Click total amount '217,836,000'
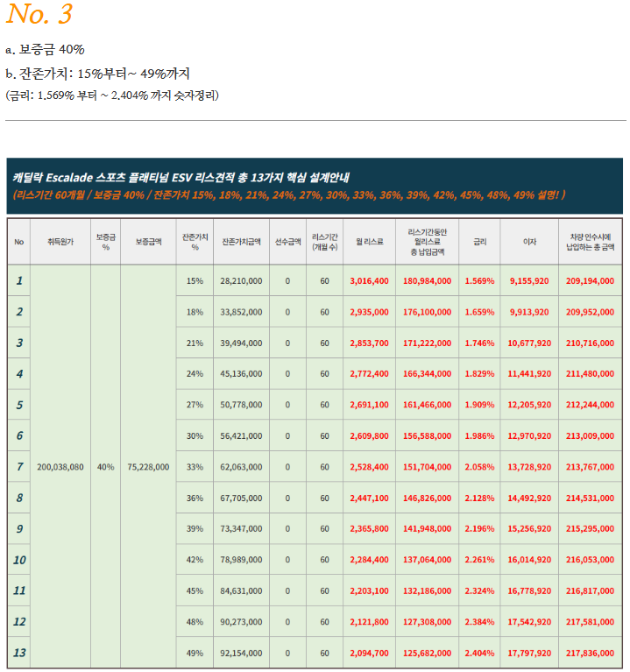Viewport: 630px width, 672px height. (x=591, y=653)
